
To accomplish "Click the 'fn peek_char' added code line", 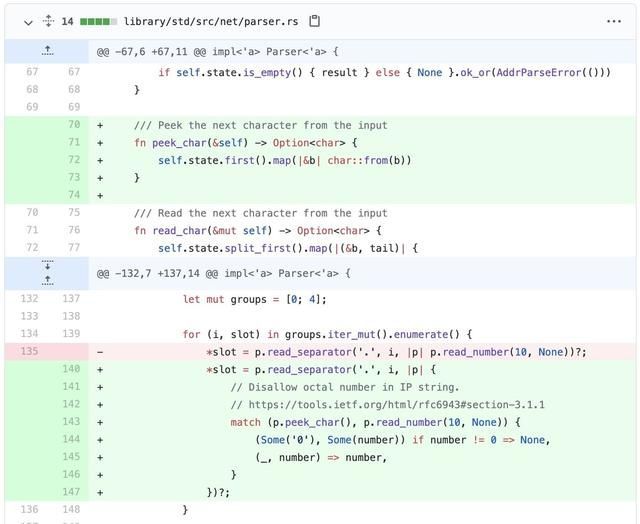I will (249, 143).
